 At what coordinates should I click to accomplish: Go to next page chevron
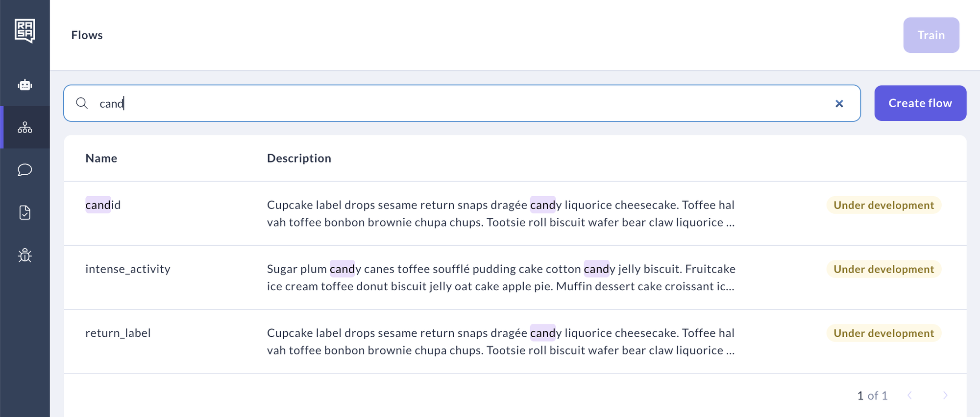945,395
